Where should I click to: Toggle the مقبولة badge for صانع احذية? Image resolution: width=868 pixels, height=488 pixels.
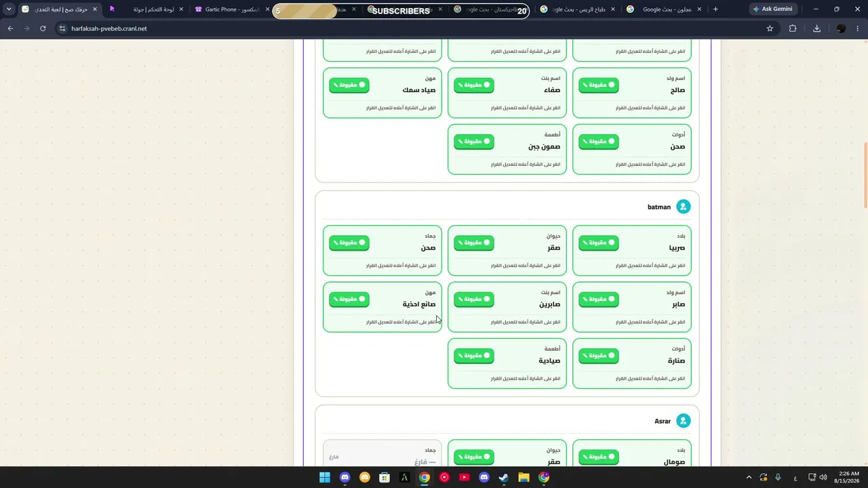coord(349,299)
